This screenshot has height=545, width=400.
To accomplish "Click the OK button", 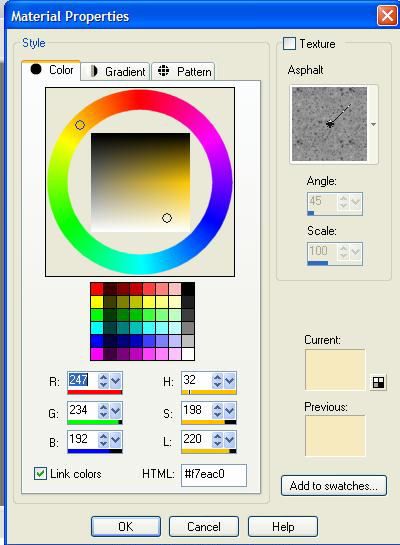I will coord(126,526).
